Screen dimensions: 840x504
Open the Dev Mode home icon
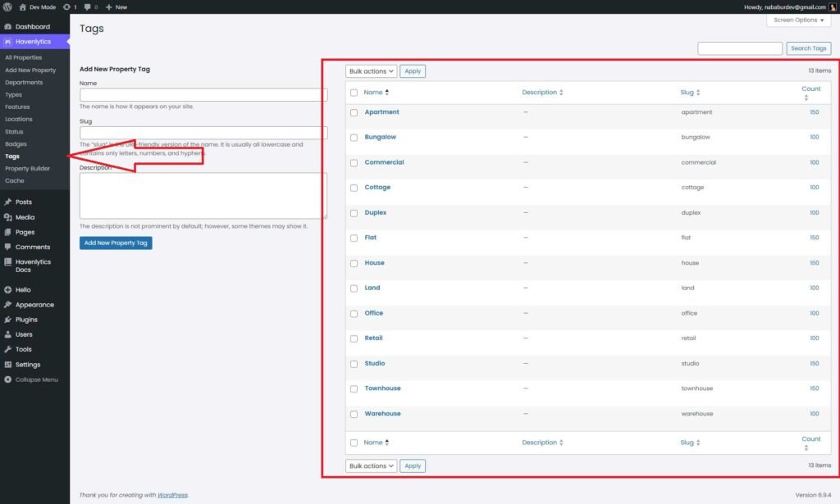23,7
